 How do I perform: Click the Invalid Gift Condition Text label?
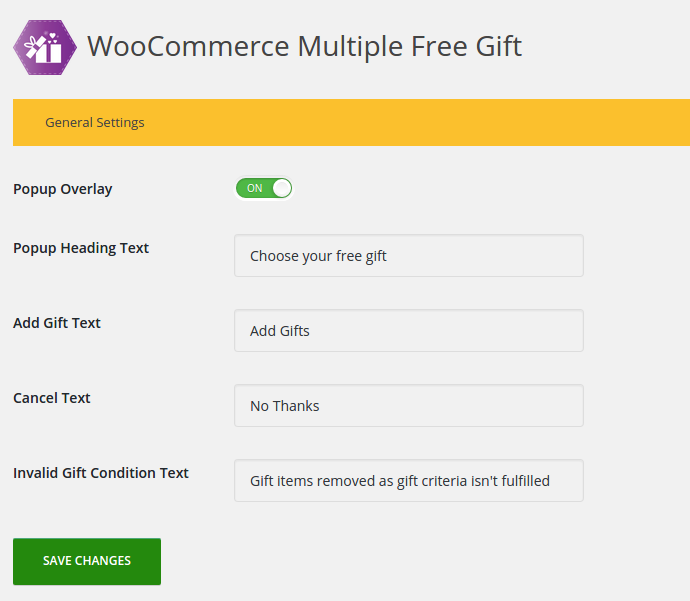[x=101, y=473]
